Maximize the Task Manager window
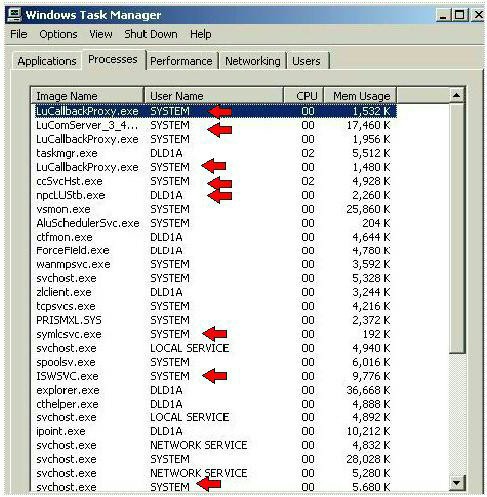Screen dimensions: 487x497 pos(459,15)
